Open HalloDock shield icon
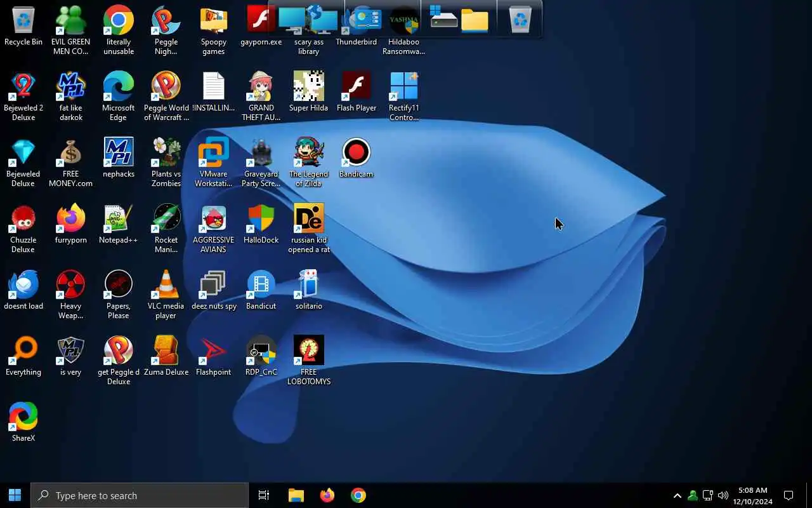812x508 pixels. coord(261,224)
